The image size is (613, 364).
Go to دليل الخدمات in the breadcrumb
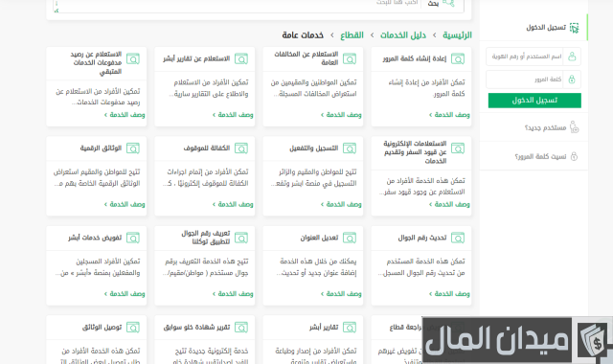coord(403,35)
